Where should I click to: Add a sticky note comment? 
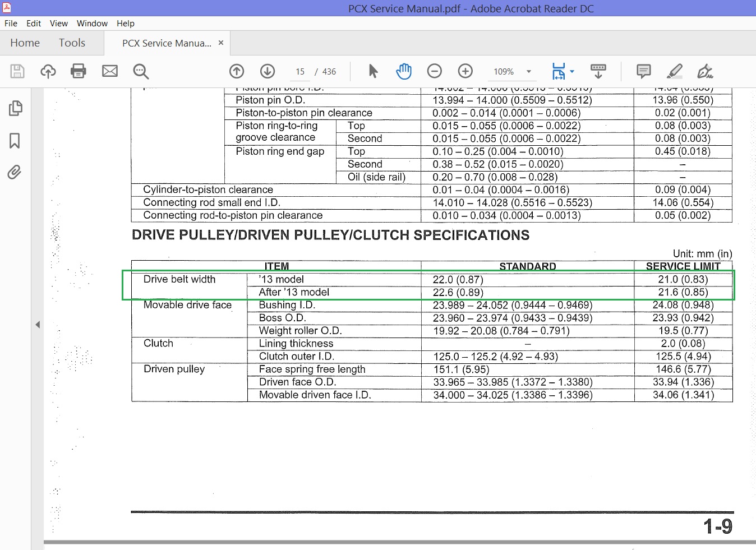pyautogui.click(x=644, y=71)
